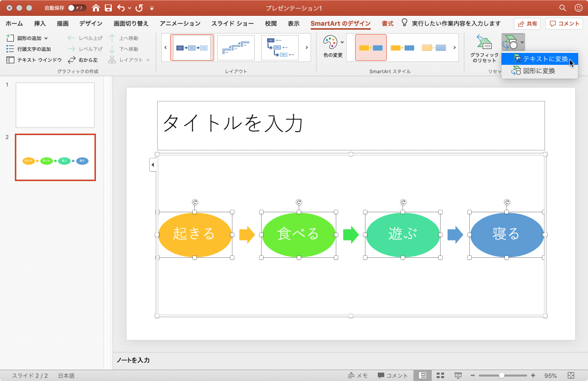The image size is (588, 381).
Task: Click the ノートを入力 notes field
Action: (x=133, y=360)
